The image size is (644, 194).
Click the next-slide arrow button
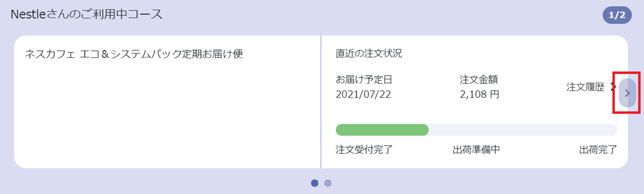point(627,93)
